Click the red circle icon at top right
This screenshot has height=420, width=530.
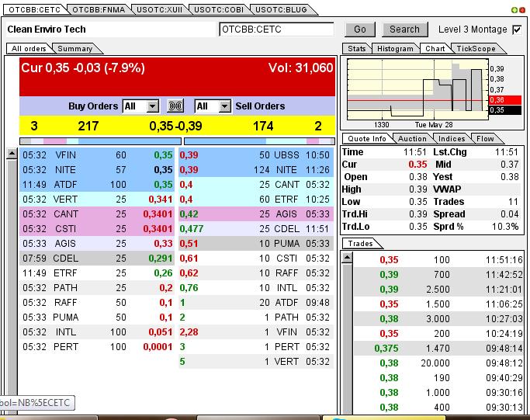coord(522,10)
